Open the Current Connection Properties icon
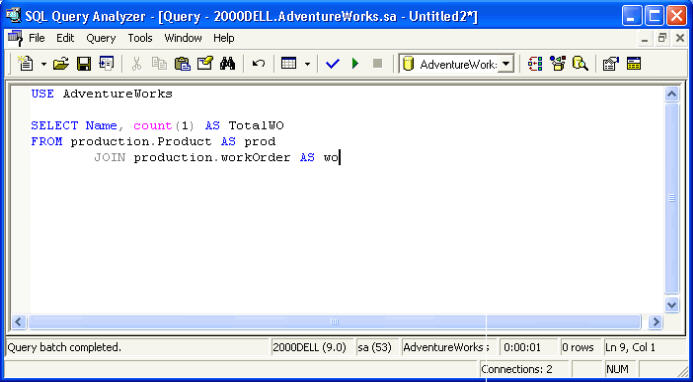The height and width of the screenshot is (382, 693). [611, 64]
